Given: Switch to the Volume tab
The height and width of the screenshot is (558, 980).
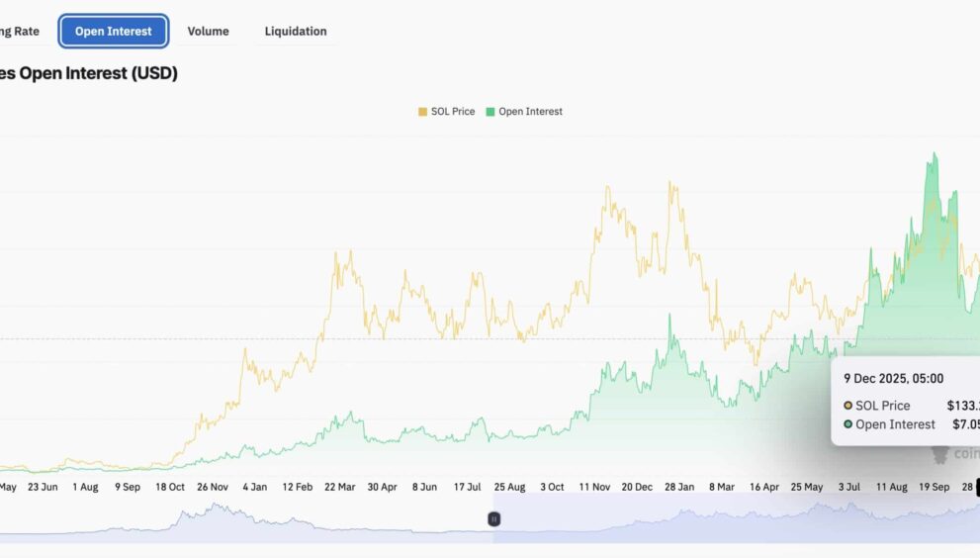Looking at the screenshot, I should click(208, 31).
